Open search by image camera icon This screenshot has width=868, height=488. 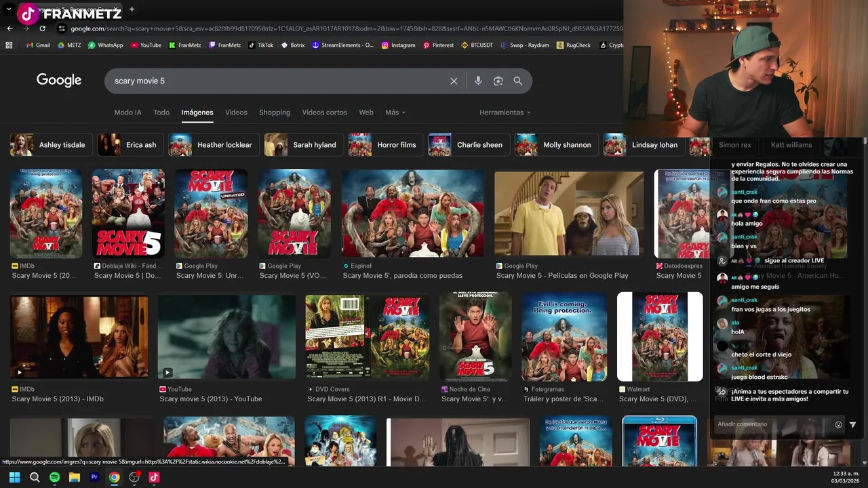click(498, 81)
